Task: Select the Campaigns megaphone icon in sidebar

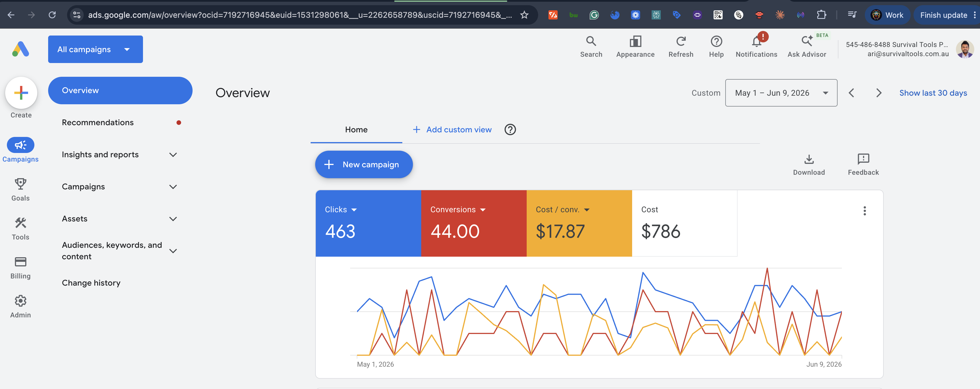Action: [21, 145]
